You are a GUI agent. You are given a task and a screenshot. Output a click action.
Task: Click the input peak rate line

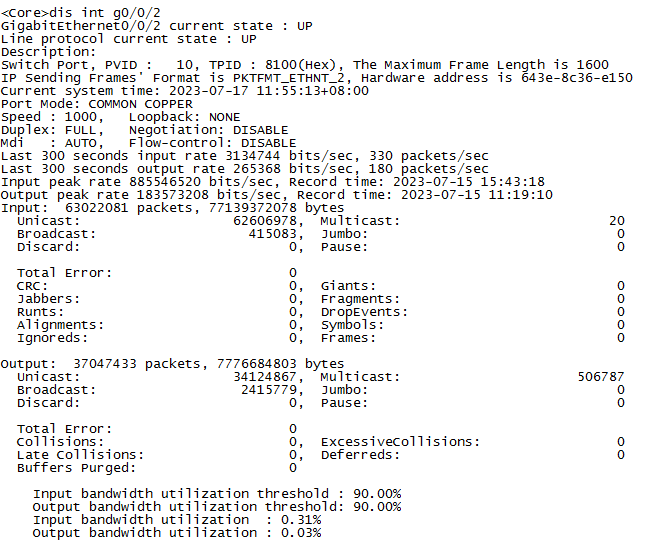click(x=272, y=181)
